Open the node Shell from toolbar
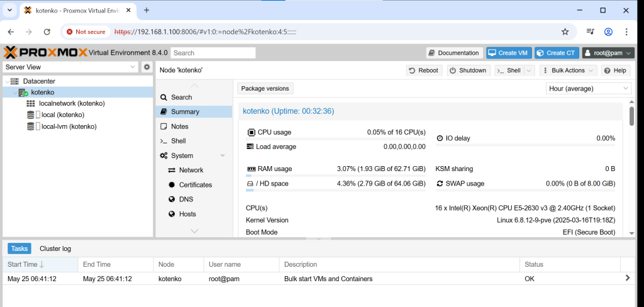 [509, 70]
